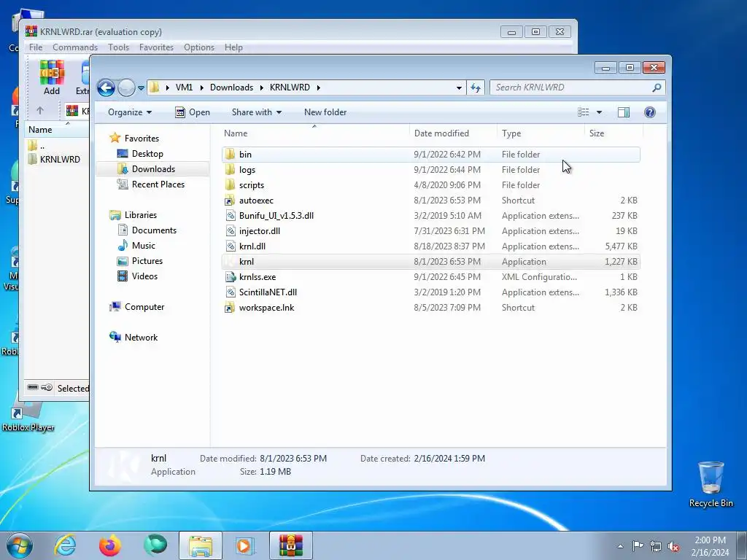747x560 pixels.
Task: Click the New folder button
Action: 325,112
